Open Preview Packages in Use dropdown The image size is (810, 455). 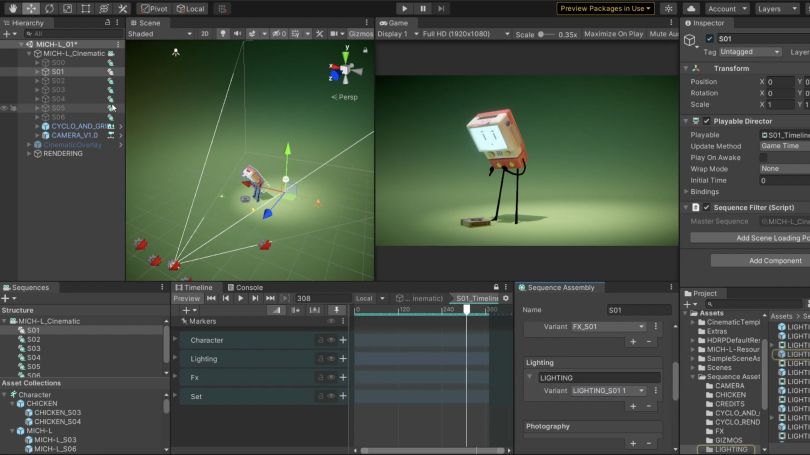point(605,8)
